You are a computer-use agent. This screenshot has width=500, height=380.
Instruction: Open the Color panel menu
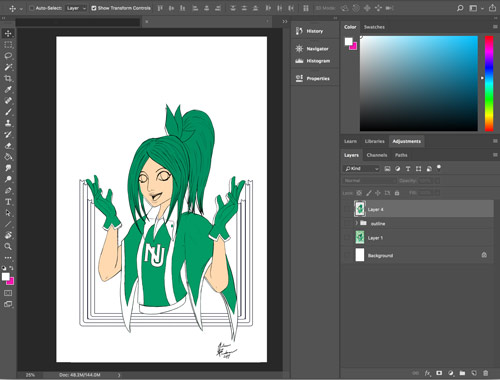(495, 27)
